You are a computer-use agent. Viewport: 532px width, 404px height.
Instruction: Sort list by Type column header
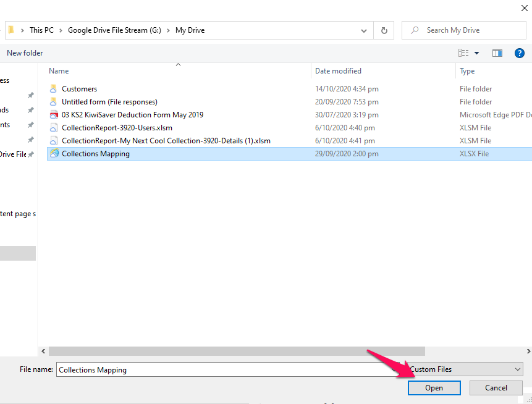467,71
